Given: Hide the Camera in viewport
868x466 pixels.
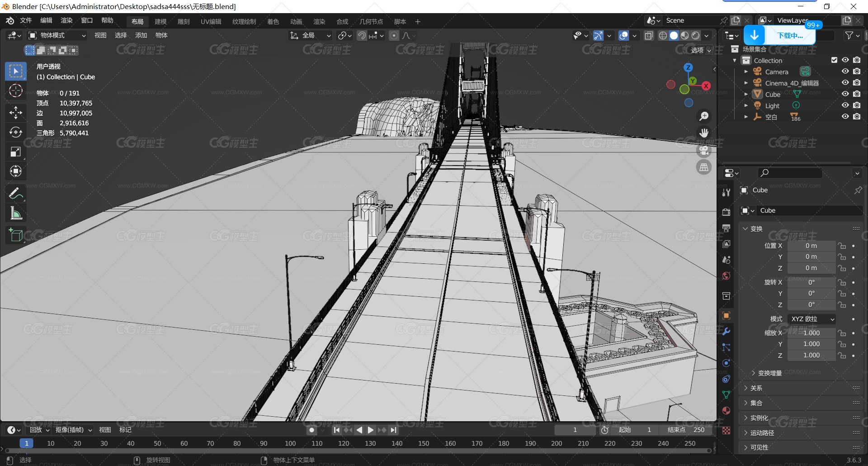Looking at the screenshot, I should coord(845,71).
